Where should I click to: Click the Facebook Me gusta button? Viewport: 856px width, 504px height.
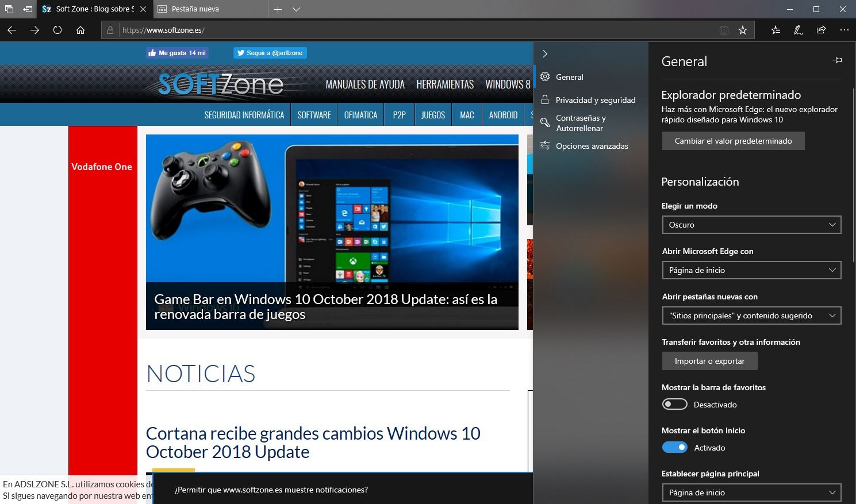click(177, 53)
